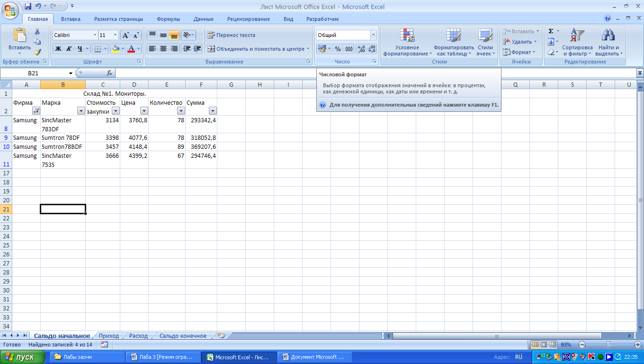
Task: Save the workbook from quick access toolbar
Action: 28,6
